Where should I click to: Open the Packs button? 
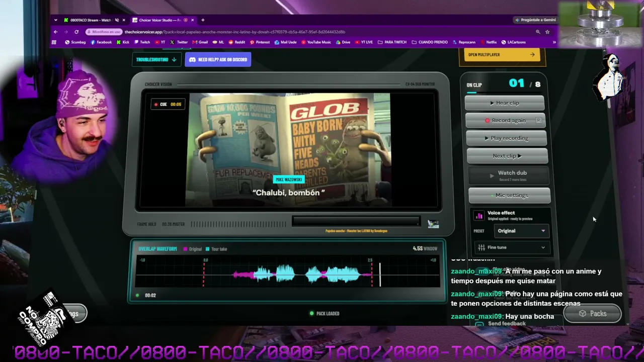(593, 313)
